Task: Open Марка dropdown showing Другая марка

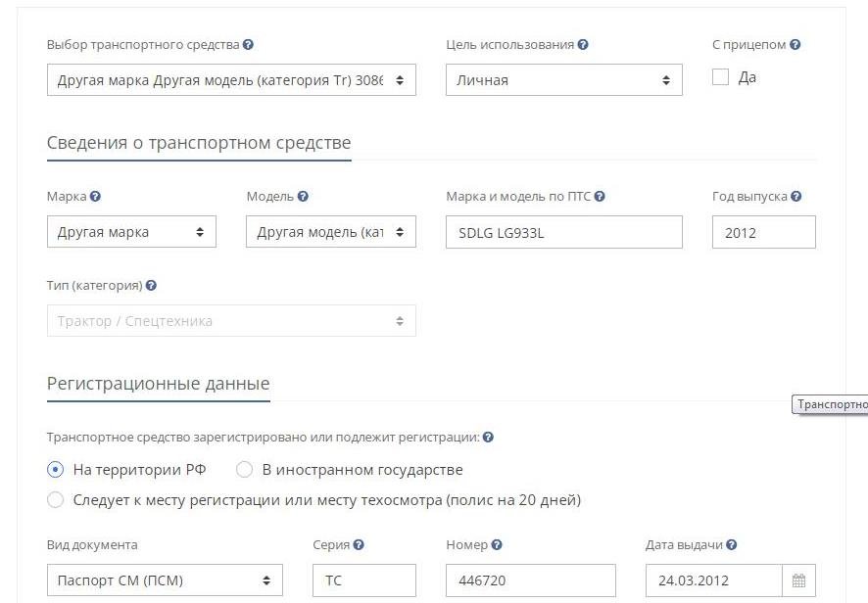Action: pos(131,232)
